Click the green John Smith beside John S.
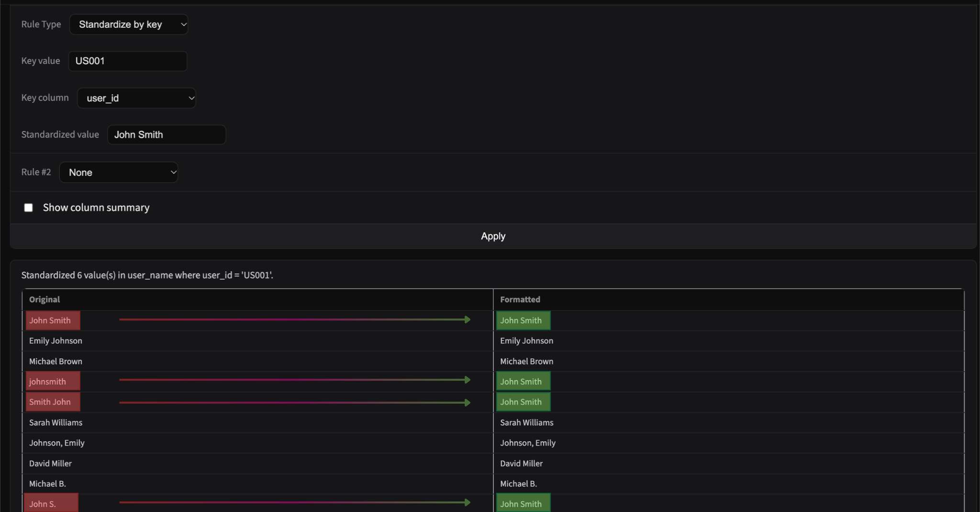The width and height of the screenshot is (980, 512). point(523,503)
